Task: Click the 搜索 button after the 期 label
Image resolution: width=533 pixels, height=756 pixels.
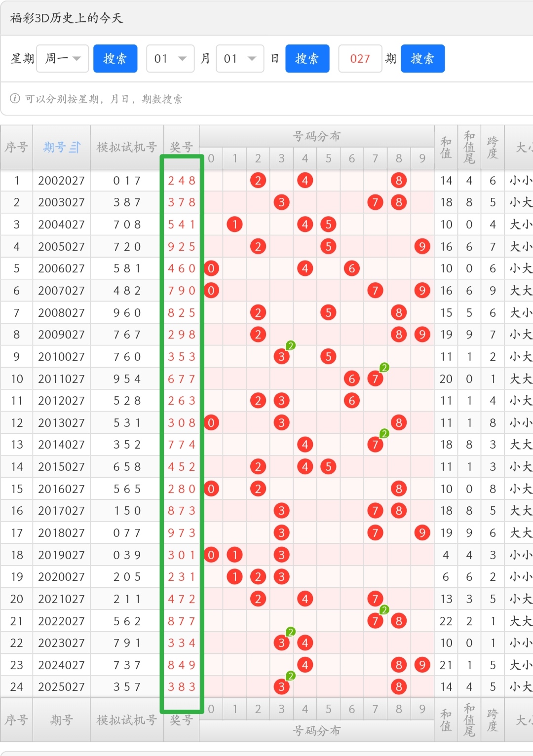Action: tap(422, 59)
